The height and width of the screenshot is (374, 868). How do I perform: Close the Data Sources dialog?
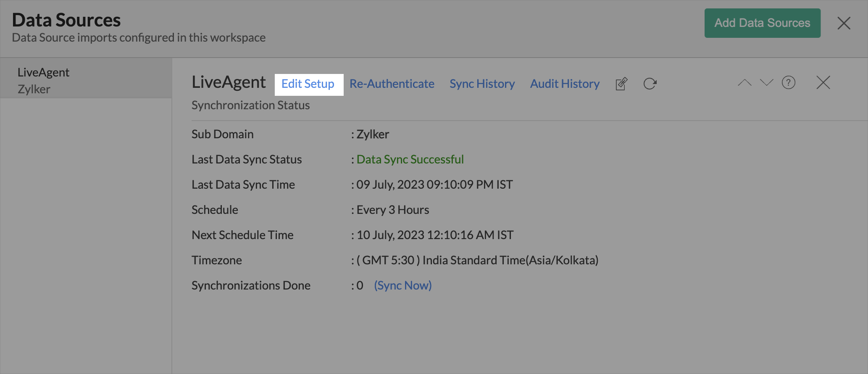(x=843, y=23)
